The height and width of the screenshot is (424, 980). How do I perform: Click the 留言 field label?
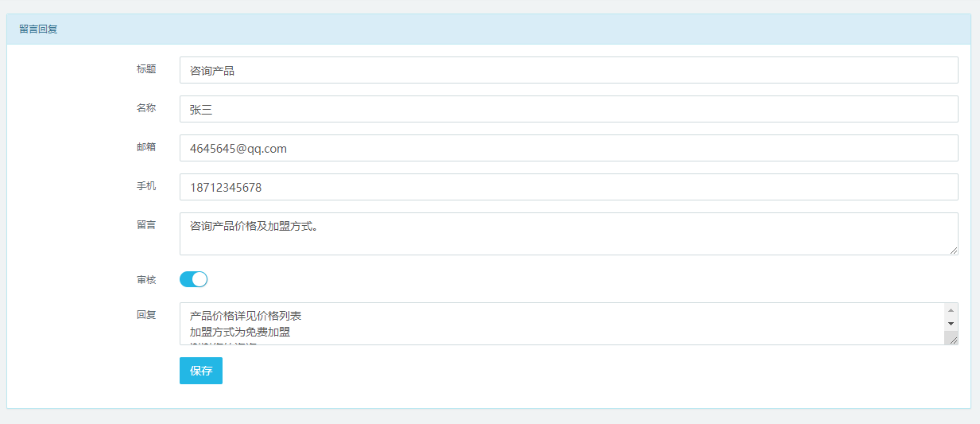tap(146, 225)
